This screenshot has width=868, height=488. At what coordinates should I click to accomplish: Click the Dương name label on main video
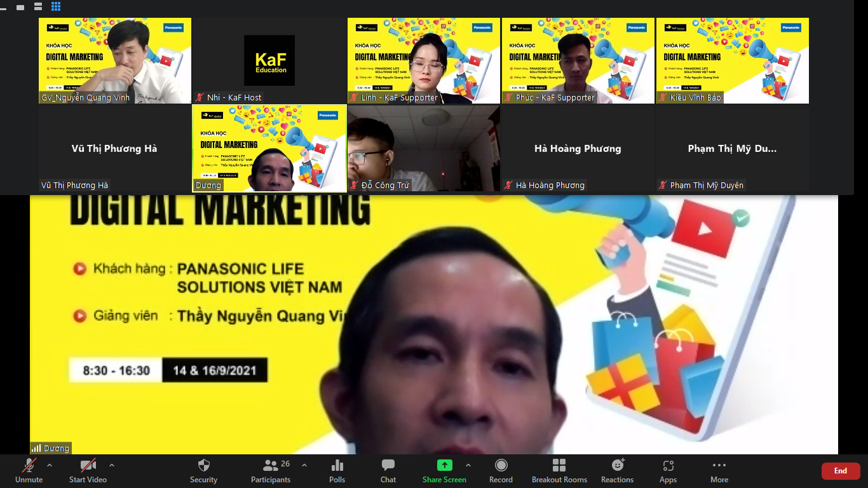pos(57,448)
